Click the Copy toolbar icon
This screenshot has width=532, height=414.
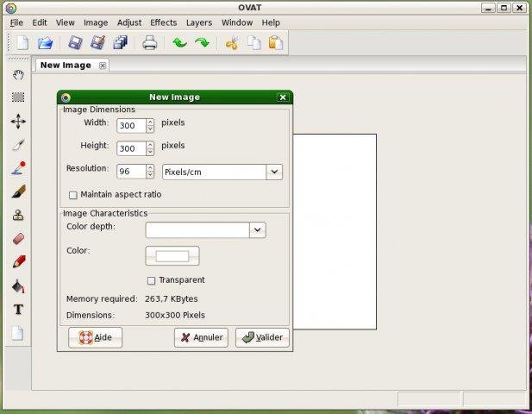coord(253,43)
